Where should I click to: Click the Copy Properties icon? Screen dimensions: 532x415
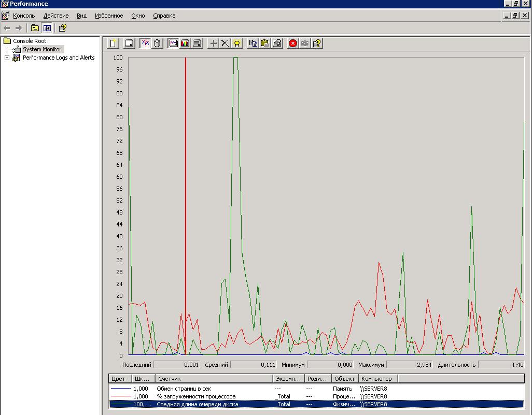pos(253,44)
